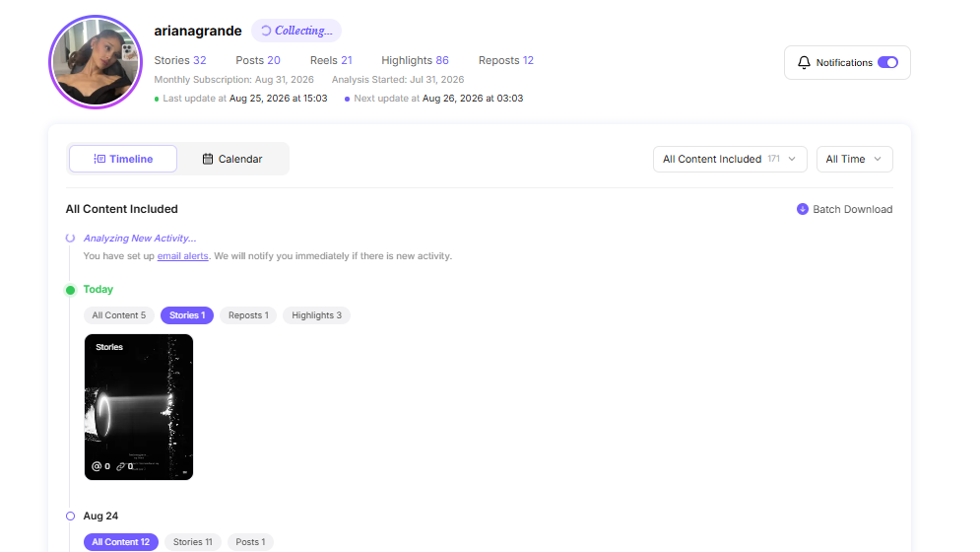Click the notifications bell icon
The height and width of the screenshot is (552, 980).
[x=804, y=62]
